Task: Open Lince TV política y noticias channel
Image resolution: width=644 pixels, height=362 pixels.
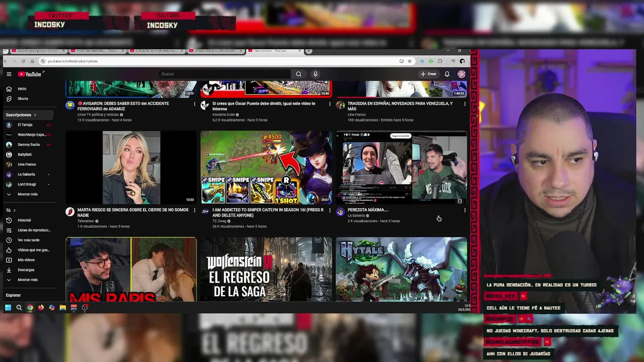Action: pos(98,115)
